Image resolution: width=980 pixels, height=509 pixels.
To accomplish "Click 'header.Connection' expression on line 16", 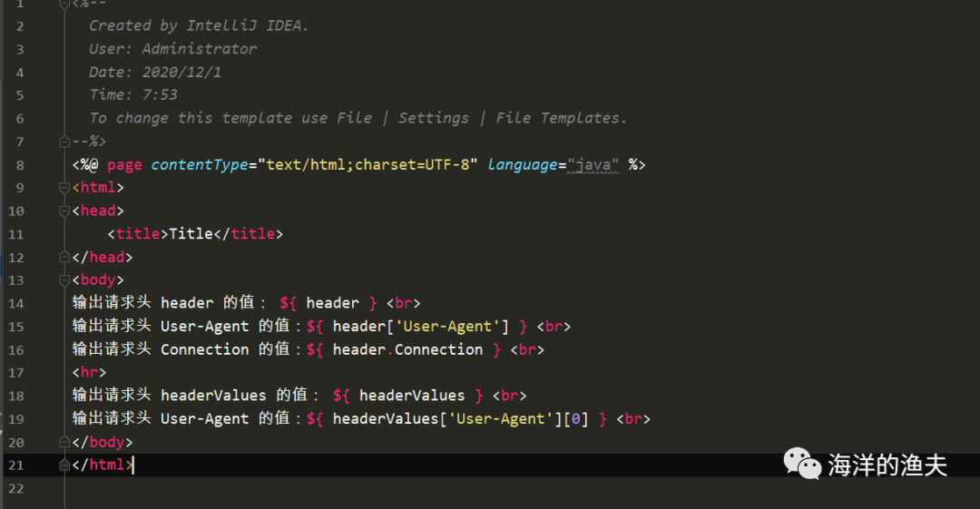I will pyautogui.click(x=407, y=349).
